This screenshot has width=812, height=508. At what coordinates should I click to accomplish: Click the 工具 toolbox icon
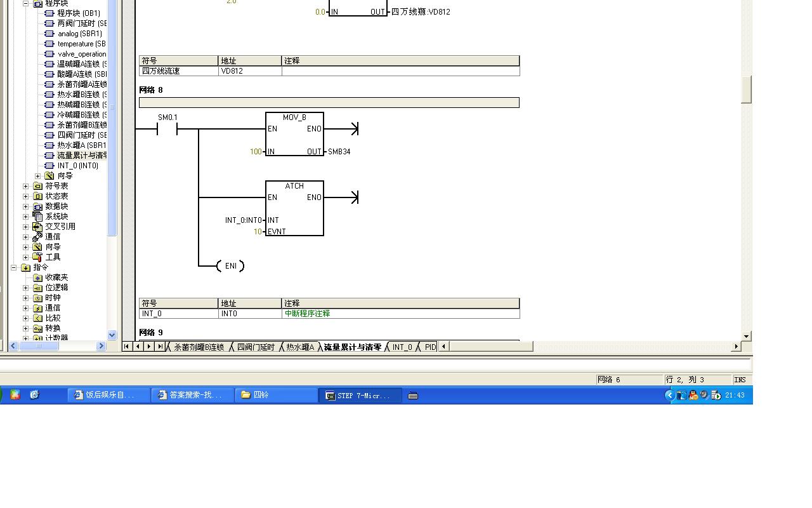(37, 257)
